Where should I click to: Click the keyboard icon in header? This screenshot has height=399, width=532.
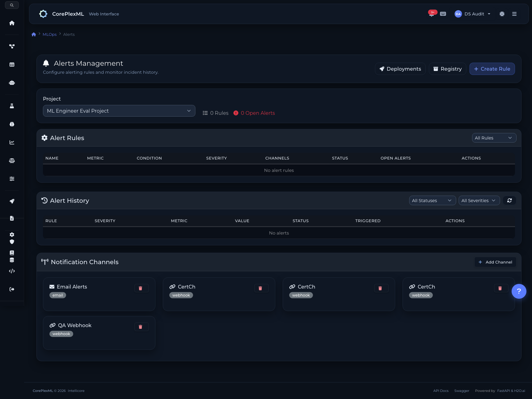(x=443, y=14)
